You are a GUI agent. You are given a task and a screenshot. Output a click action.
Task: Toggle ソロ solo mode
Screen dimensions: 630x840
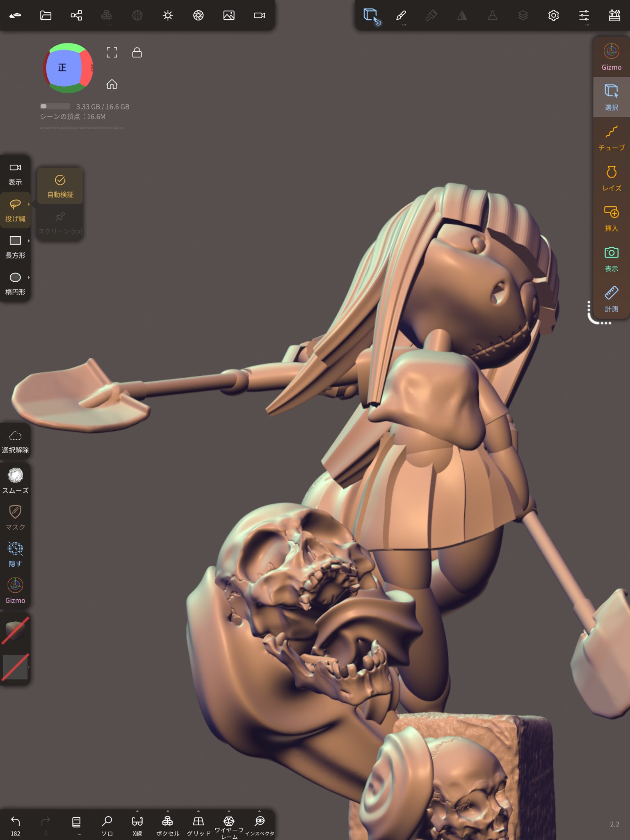click(x=107, y=826)
